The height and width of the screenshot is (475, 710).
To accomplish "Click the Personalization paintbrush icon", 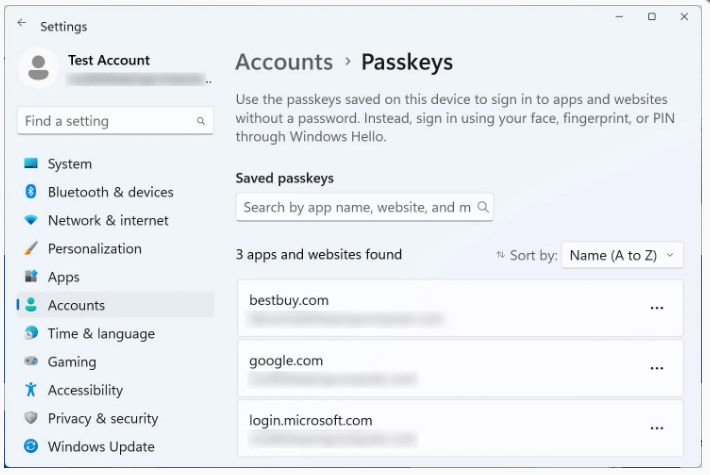I will 31,248.
